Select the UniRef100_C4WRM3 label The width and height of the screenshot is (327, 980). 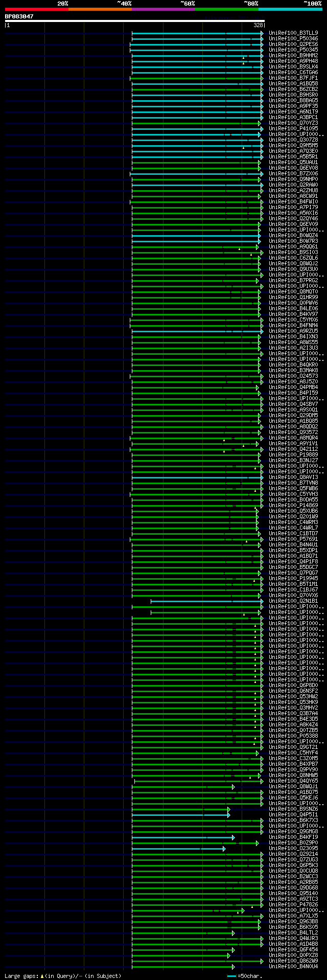coord(293,522)
